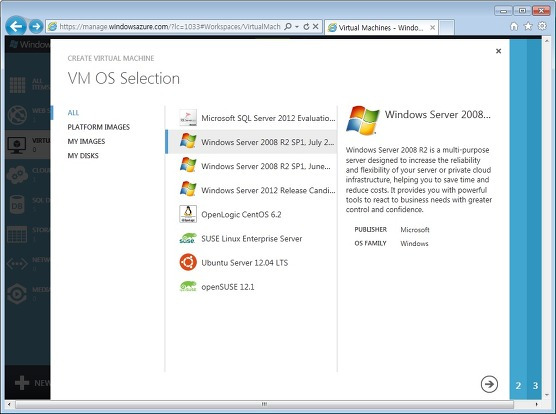Open All Items grid icon in sidebar
Screen dimensions: 556x414
click(x=17, y=85)
